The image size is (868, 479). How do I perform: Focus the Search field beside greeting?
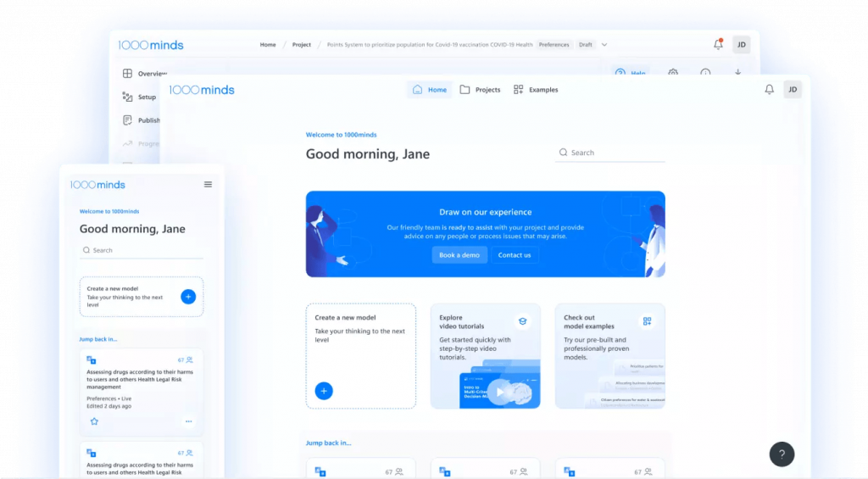[610, 153]
